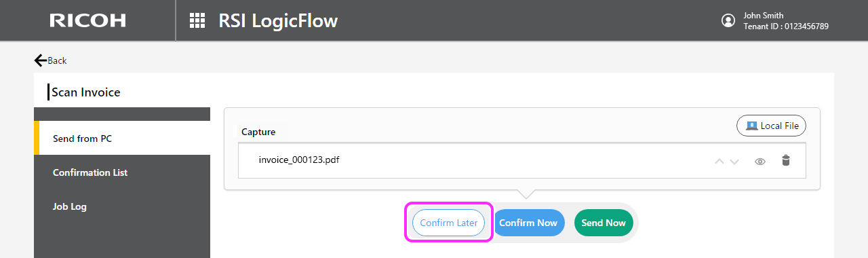Open the apps grid menu icon
This screenshot has height=258, width=868.
197,20
